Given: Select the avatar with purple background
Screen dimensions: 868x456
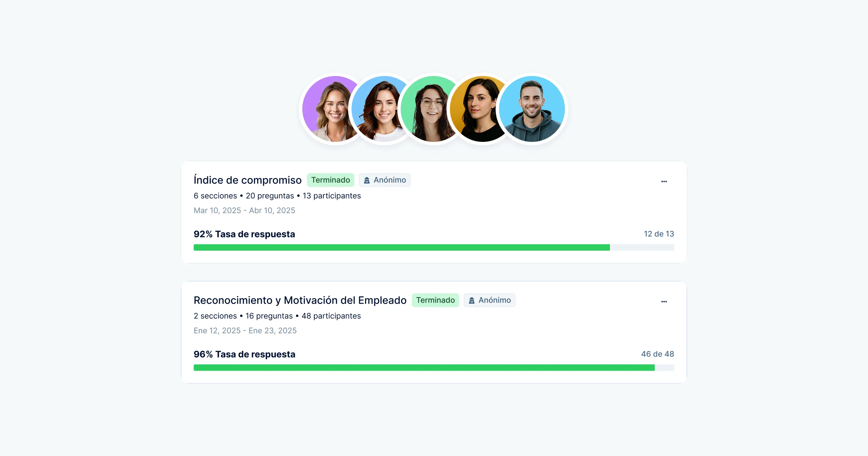Looking at the screenshot, I should [327, 109].
